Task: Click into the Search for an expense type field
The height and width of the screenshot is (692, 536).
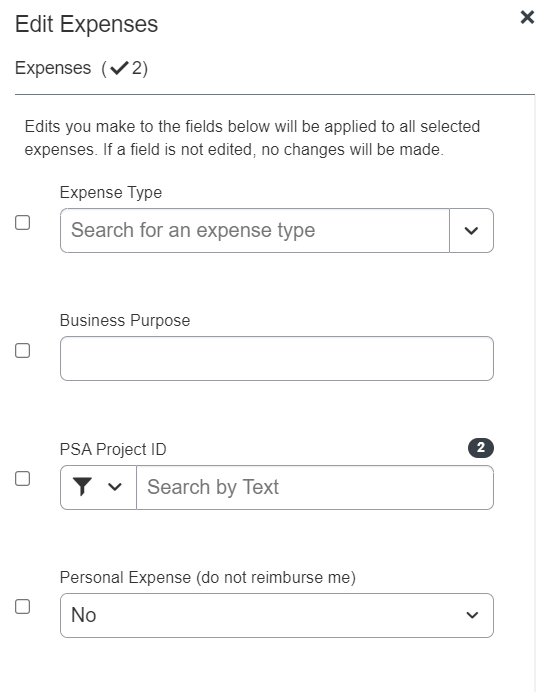Action: (x=255, y=230)
